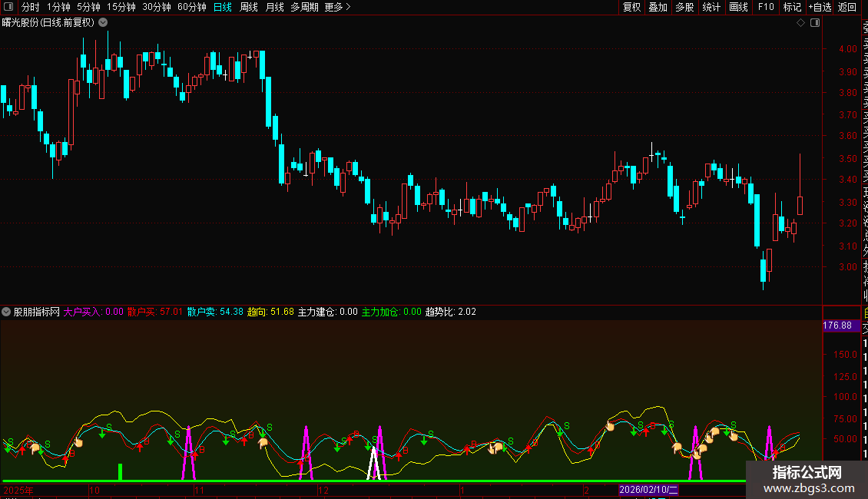The image size is (868, 499).
Task: Open F10 company info
Action: coord(766,7)
